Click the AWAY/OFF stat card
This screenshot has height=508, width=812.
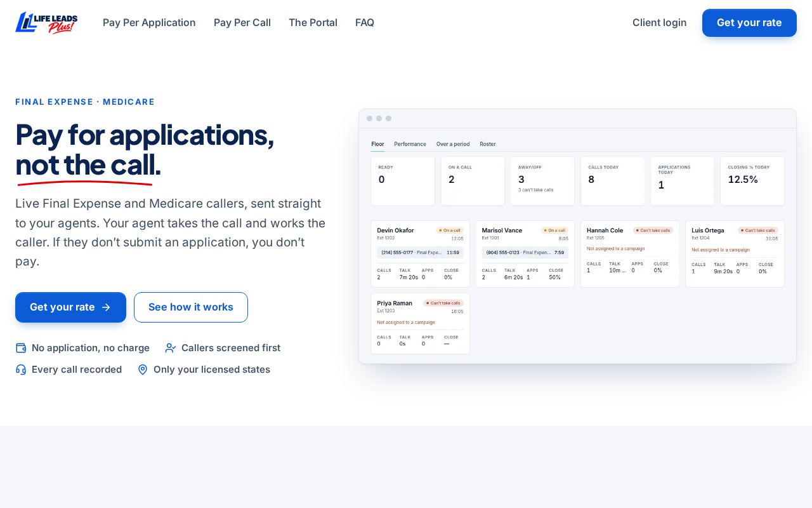542,181
